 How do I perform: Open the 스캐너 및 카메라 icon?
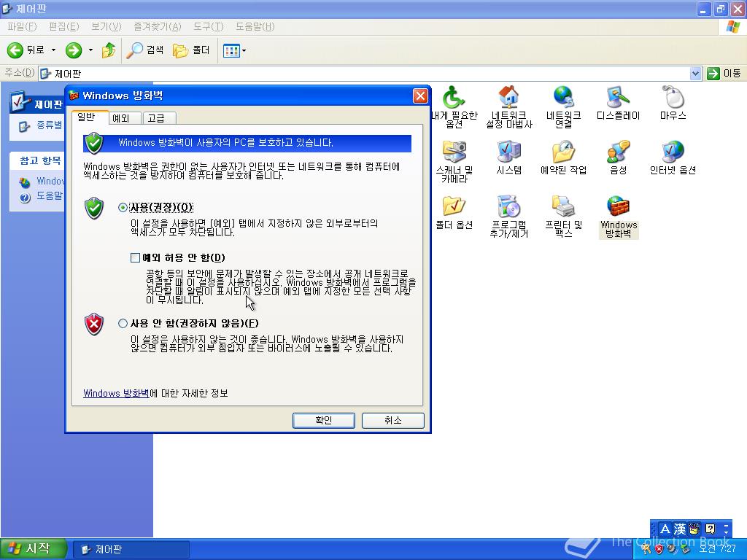click(454, 162)
